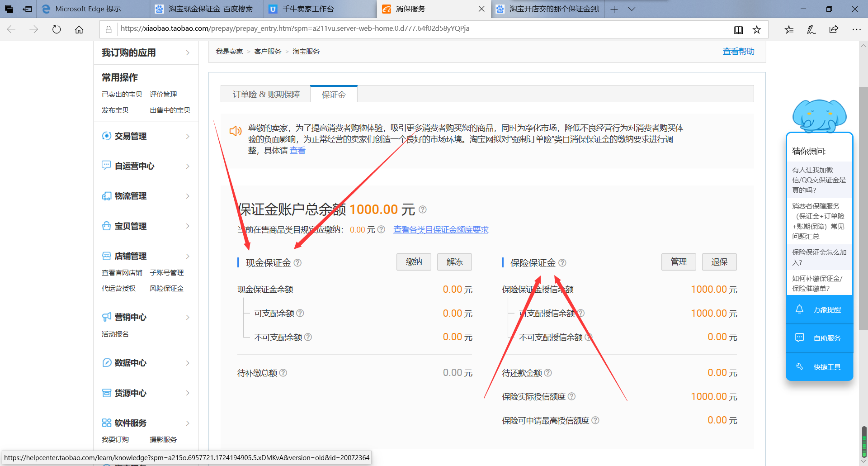Image resolution: width=868 pixels, height=466 pixels.
Task: Click help icon next to 现金保证金
Action: [297, 263]
